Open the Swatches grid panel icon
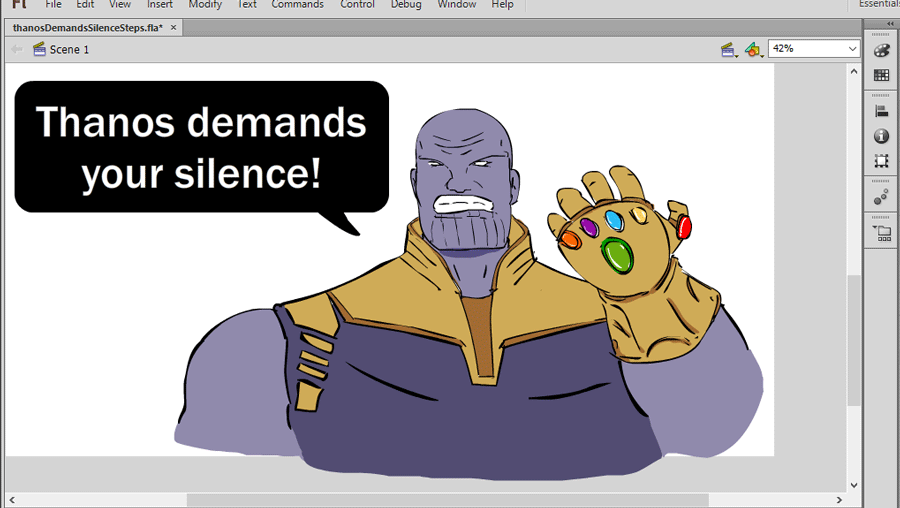900x508 pixels. [882, 75]
